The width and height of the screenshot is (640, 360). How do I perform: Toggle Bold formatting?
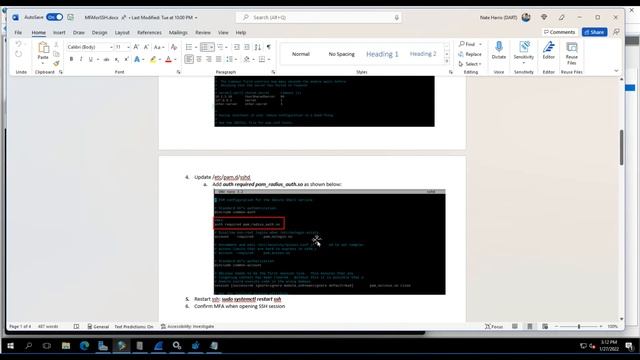71,60
